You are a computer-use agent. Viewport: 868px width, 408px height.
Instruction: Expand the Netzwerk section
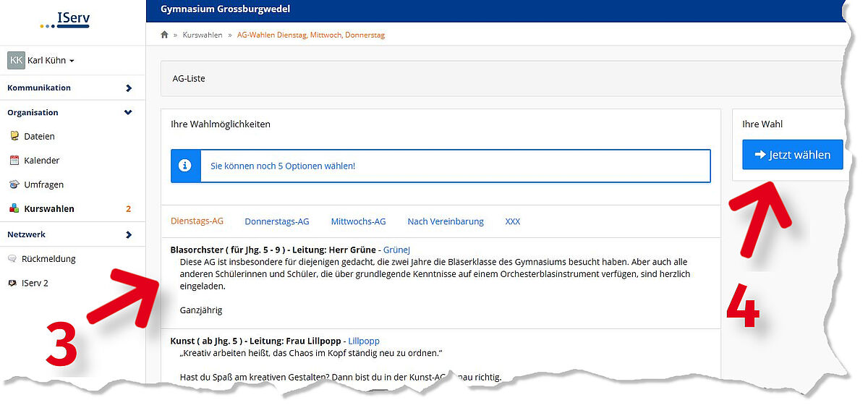tap(128, 235)
